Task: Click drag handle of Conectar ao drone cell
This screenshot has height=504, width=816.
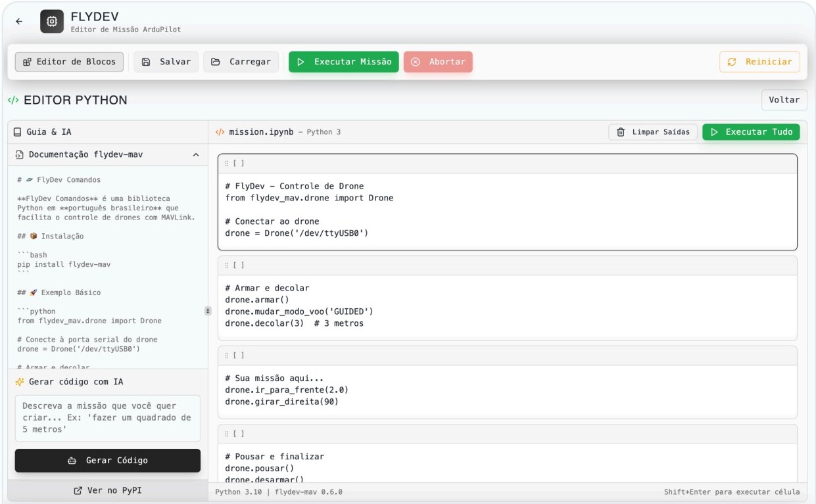Action: point(227,163)
